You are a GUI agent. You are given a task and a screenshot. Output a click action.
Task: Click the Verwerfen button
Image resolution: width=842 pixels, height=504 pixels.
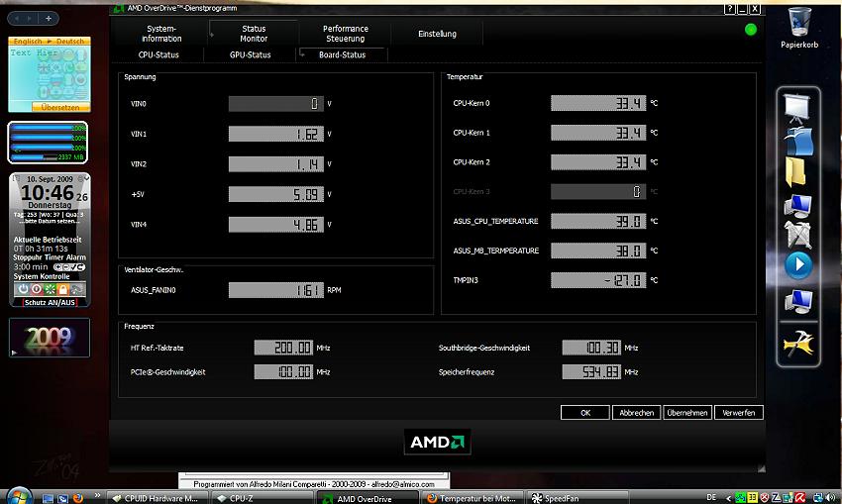click(739, 412)
